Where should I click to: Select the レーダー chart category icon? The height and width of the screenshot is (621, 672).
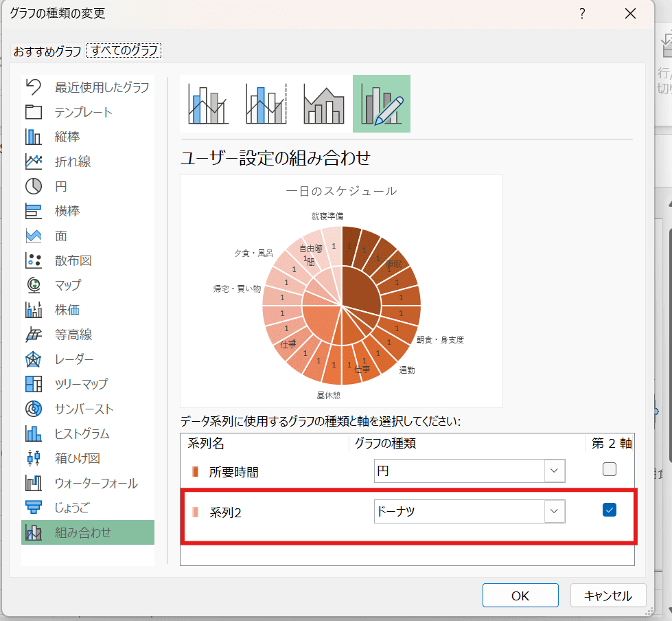point(43,359)
